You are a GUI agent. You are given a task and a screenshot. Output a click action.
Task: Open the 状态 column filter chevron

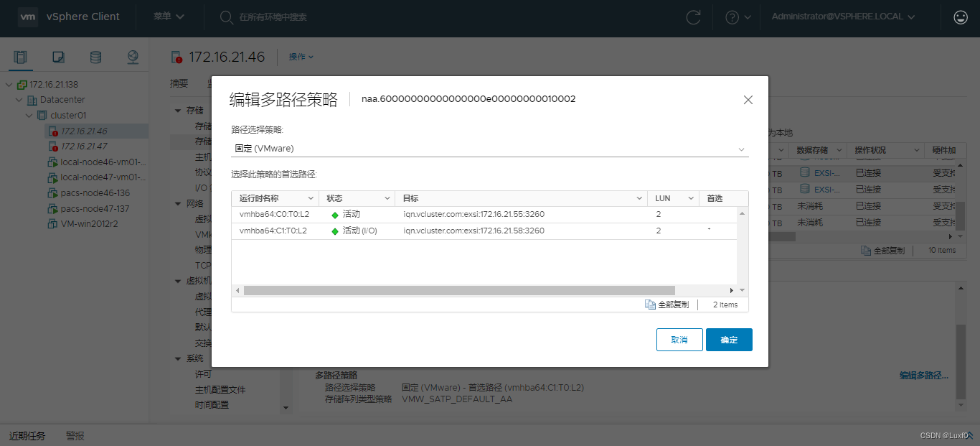tap(387, 198)
